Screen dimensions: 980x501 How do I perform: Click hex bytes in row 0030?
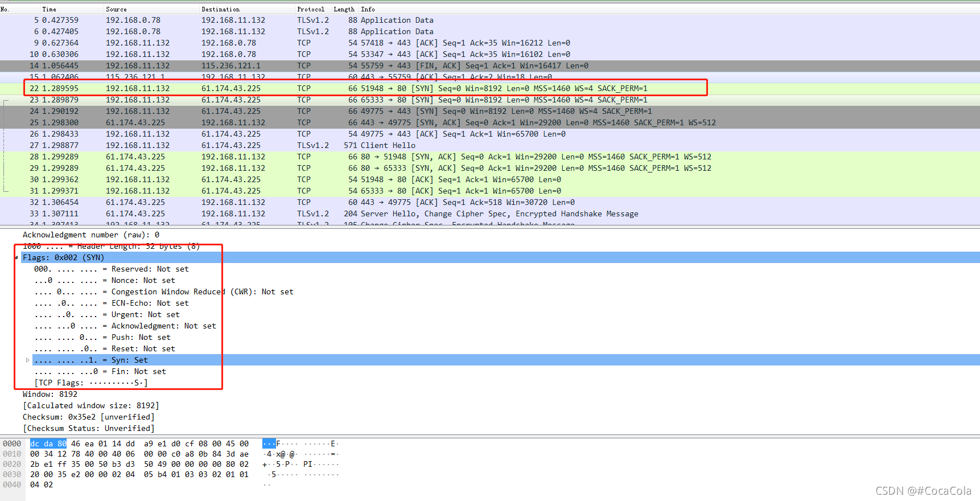139,474
